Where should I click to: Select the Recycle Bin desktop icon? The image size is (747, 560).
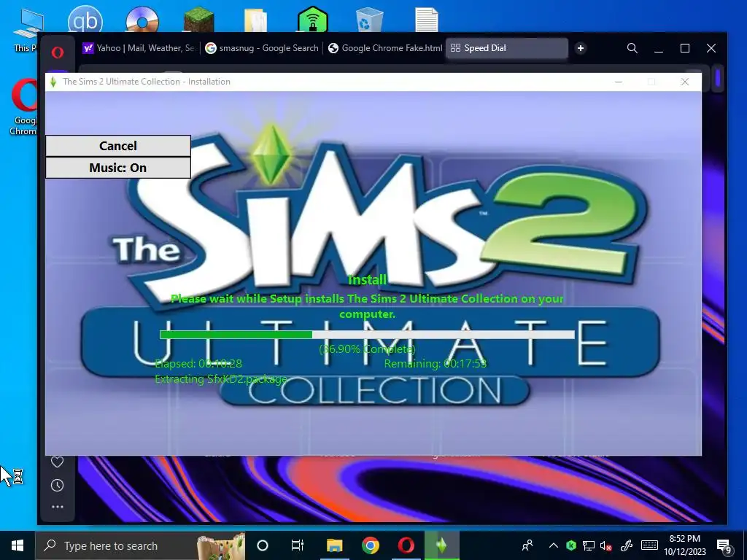coord(369,20)
